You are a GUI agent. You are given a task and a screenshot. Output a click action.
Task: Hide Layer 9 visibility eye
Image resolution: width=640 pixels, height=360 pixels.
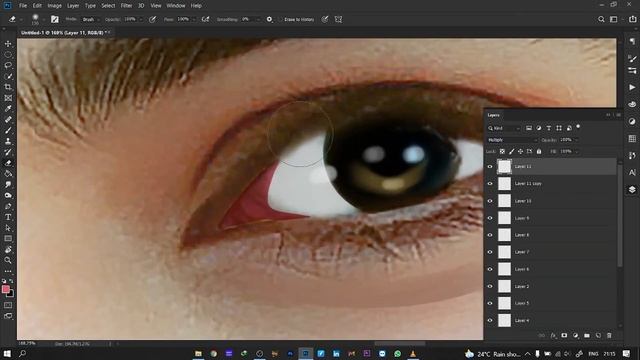pos(490,218)
